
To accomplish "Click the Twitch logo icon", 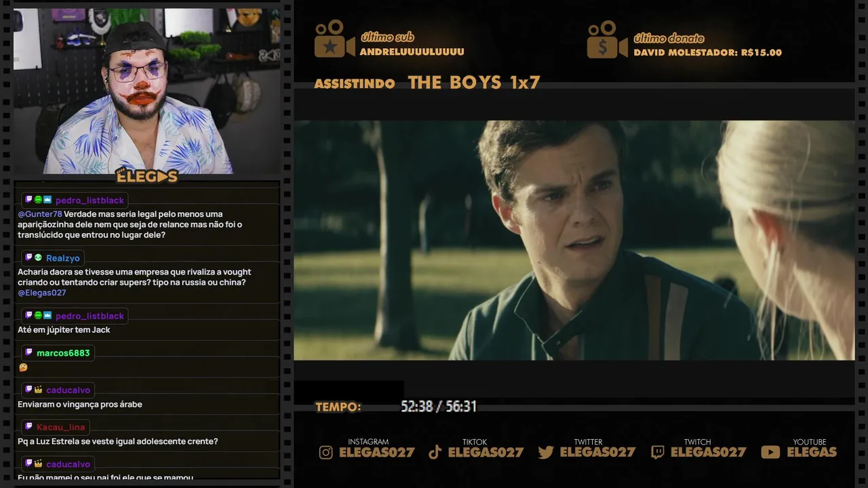I will click(x=658, y=453).
